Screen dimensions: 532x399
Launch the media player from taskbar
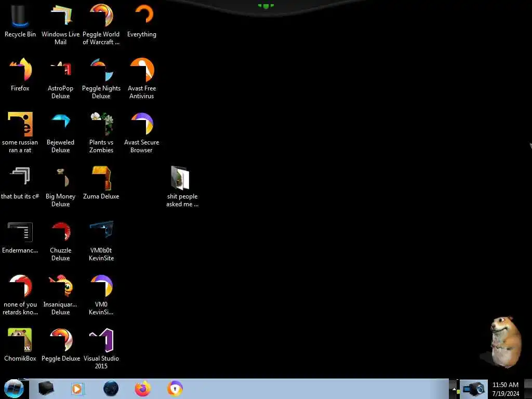pyautogui.click(x=77, y=389)
